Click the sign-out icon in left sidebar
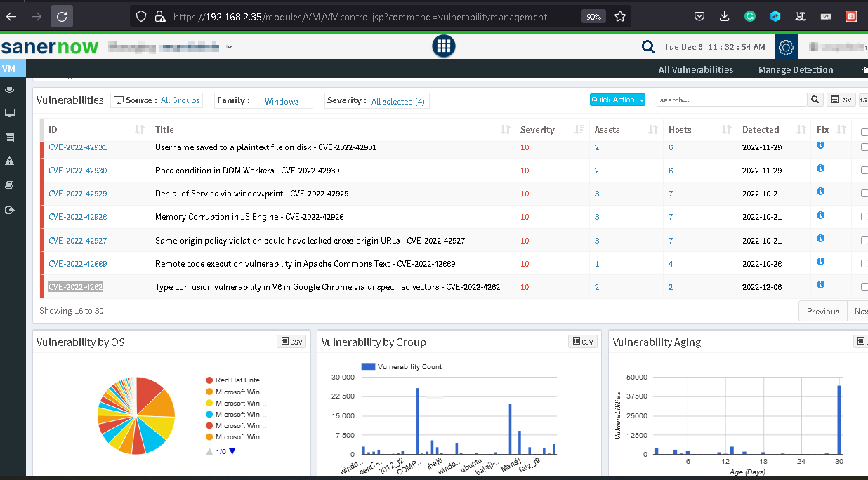The width and height of the screenshot is (868, 480). (10, 209)
